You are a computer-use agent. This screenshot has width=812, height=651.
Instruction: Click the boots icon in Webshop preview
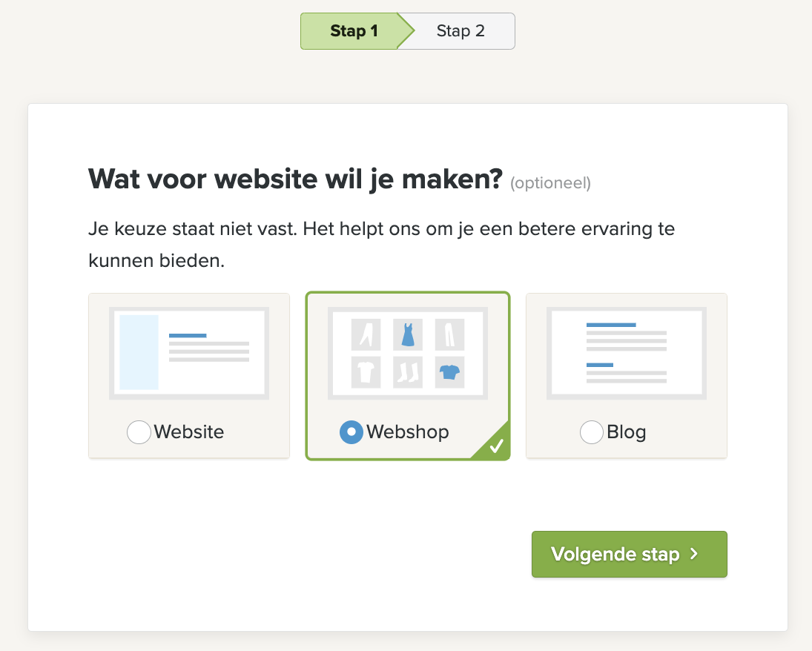[408, 372]
